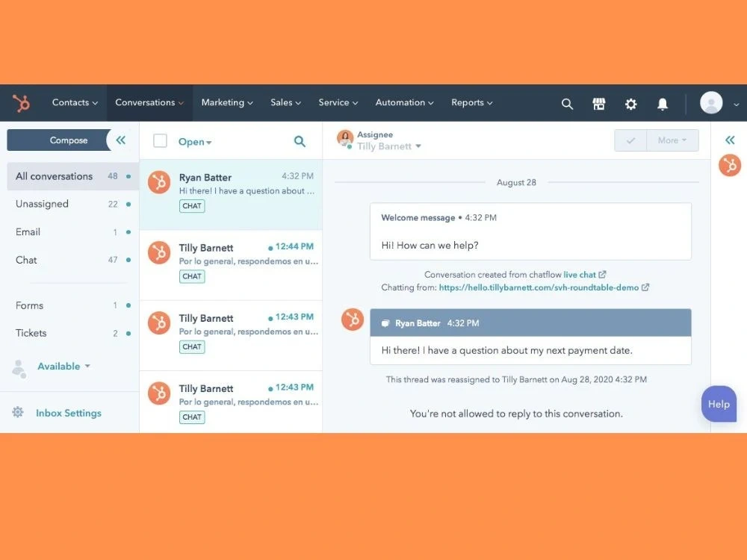Select the Forms view
Viewport: 747px width, 560px height.
click(x=73, y=305)
